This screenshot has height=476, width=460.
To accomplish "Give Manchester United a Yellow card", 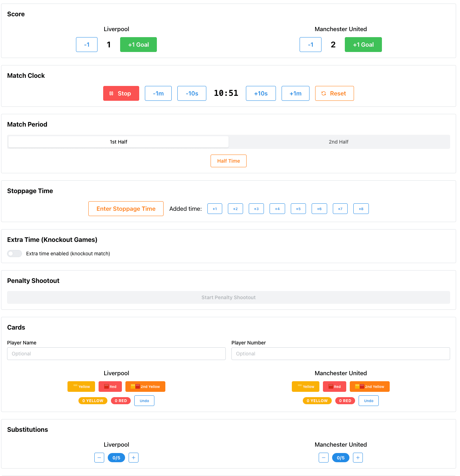I will (305, 387).
